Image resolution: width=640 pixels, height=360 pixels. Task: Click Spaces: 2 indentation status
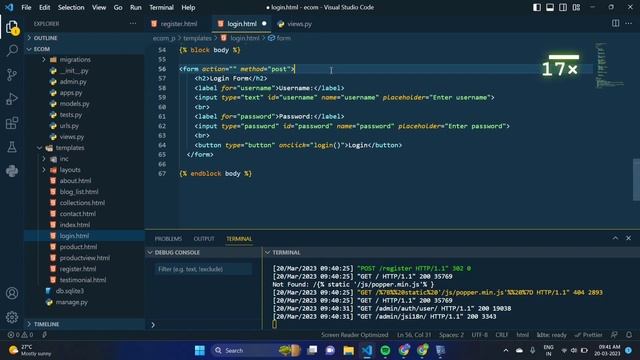(x=451, y=335)
